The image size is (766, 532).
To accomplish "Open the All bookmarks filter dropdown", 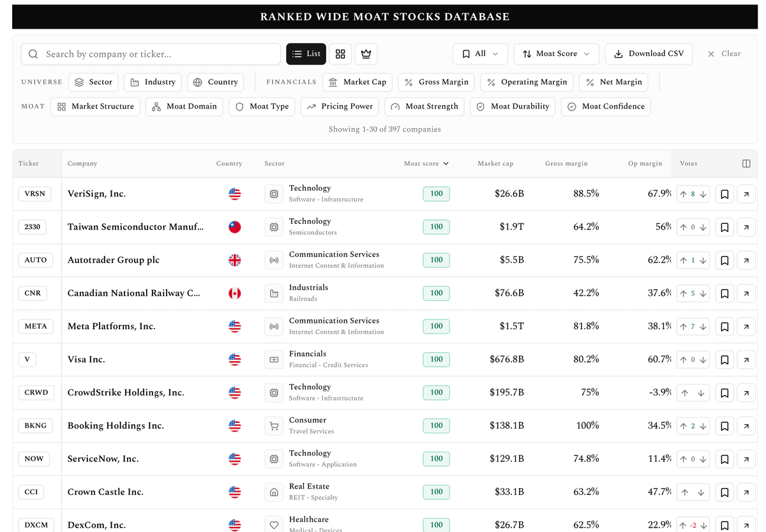I will (x=480, y=54).
